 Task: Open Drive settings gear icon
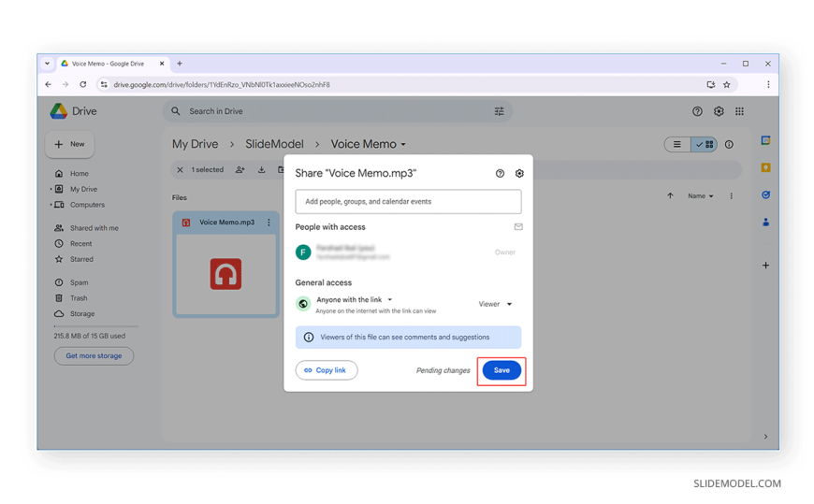click(719, 111)
